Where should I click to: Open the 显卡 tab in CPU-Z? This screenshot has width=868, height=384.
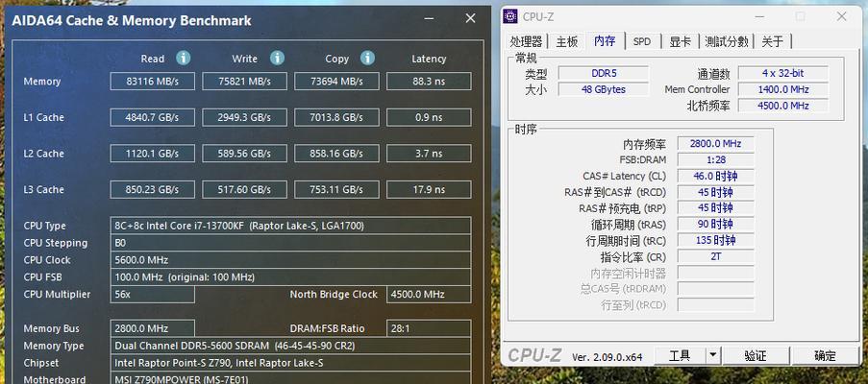click(680, 41)
